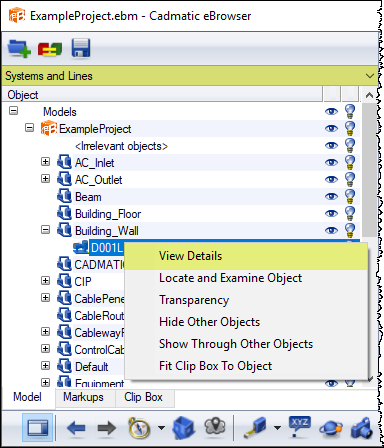Select the AC_Outlet tree item
This screenshot has width=384, height=448.
coord(99,180)
